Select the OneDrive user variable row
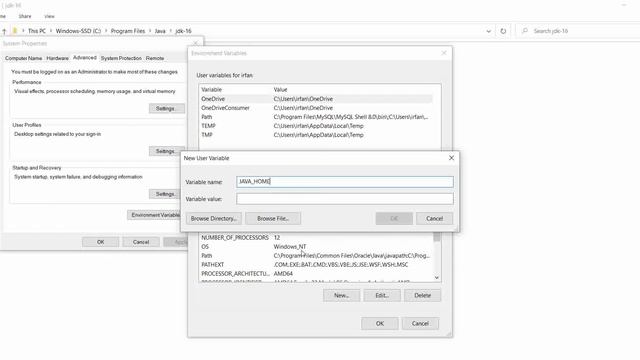 pyautogui.click(x=316, y=99)
